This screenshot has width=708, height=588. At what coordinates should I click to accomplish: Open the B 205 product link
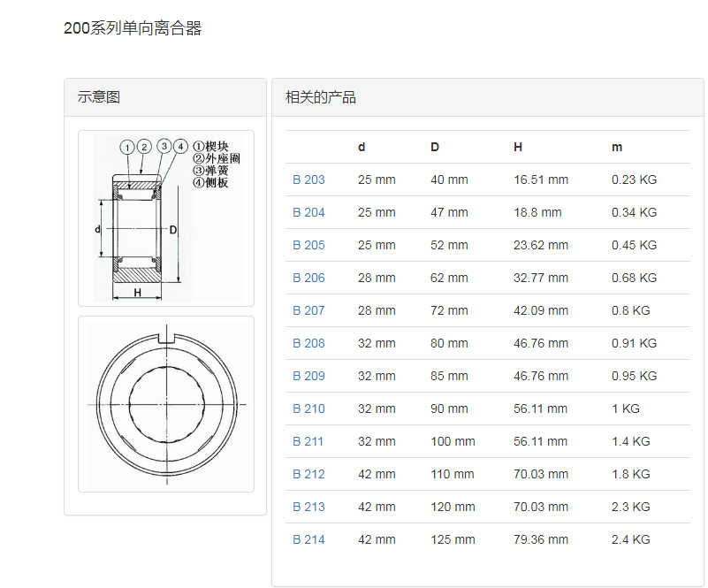[308, 245]
